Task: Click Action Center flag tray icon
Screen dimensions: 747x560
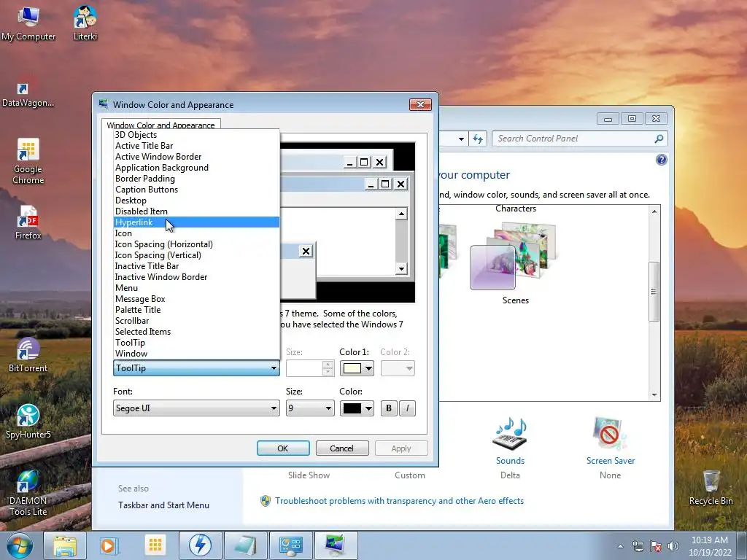Action: [656, 546]
